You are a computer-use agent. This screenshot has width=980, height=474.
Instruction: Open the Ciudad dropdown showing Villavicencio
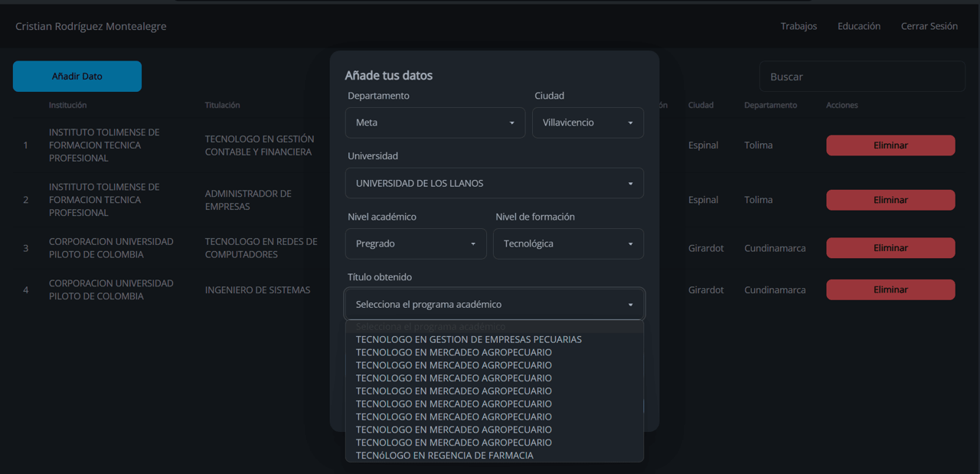(588, 123)
